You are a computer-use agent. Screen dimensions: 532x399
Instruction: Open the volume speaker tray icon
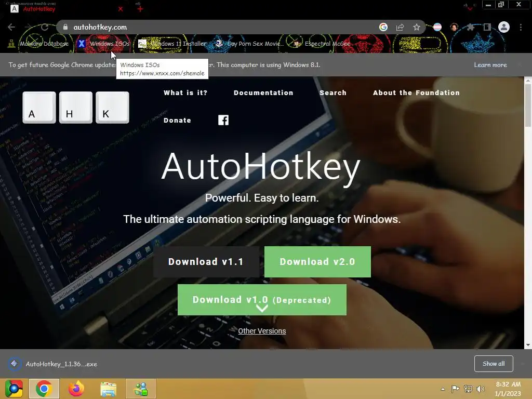click(x=481, y=389)
